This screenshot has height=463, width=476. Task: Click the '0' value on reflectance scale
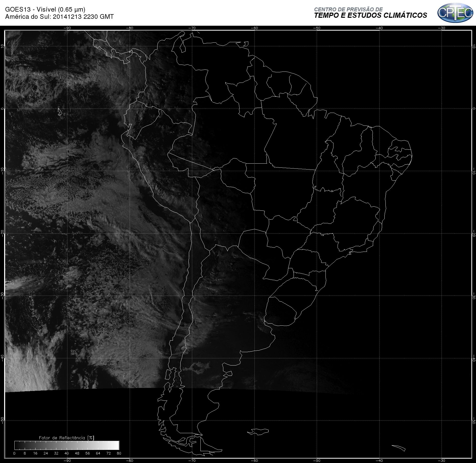coord(14,453)
